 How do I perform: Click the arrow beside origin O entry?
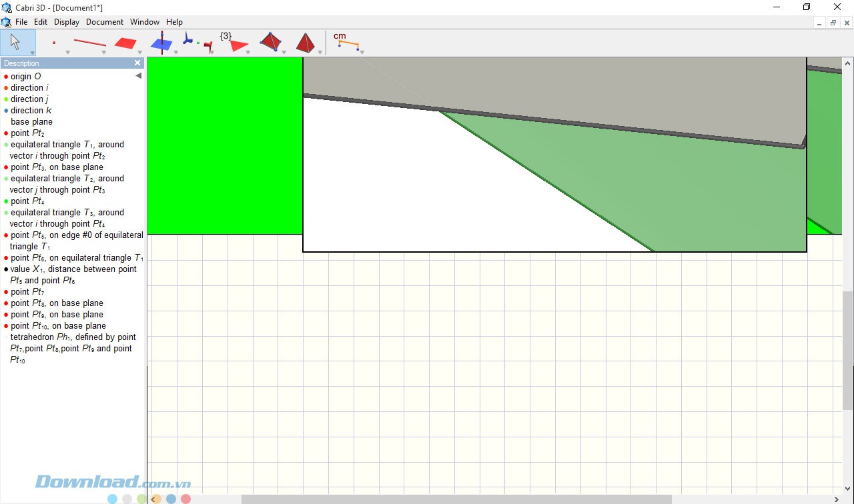(x=138, y=76)
